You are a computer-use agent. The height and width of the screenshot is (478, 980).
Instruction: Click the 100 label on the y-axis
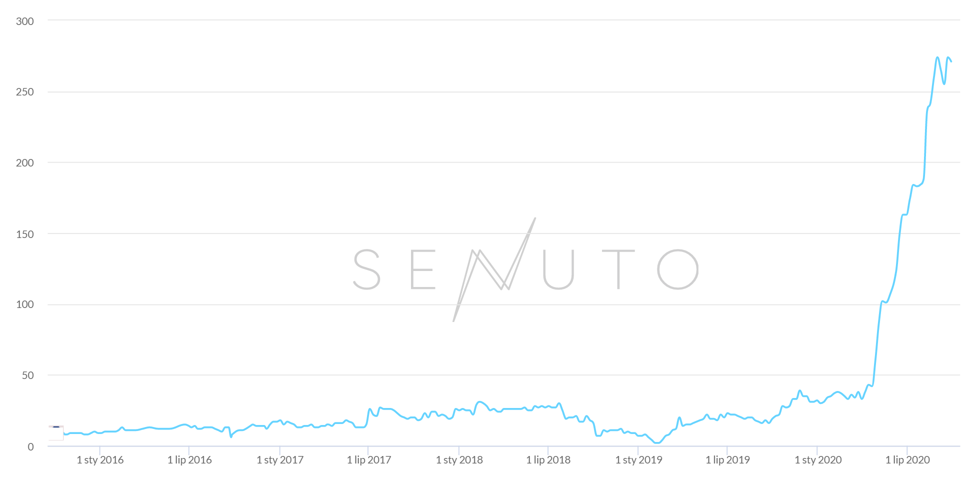pyautogui.click(x=25, y=304)
